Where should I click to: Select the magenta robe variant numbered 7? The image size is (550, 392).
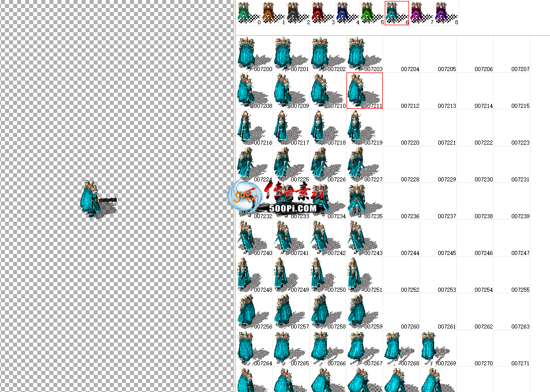tap(422, 13)
